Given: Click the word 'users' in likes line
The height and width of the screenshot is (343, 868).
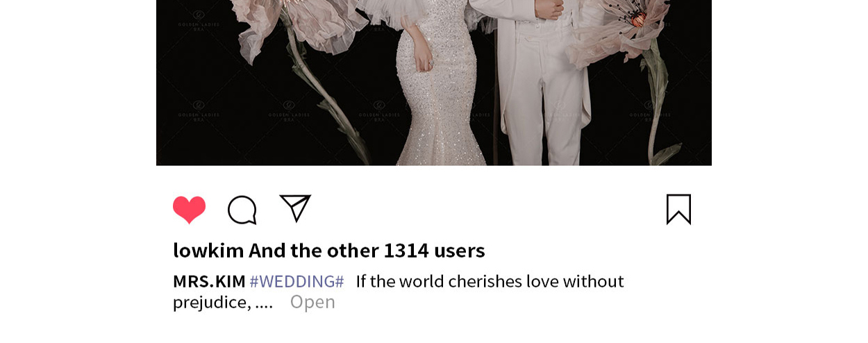Looking at the screenshot, I should click(x=459, y=250).
